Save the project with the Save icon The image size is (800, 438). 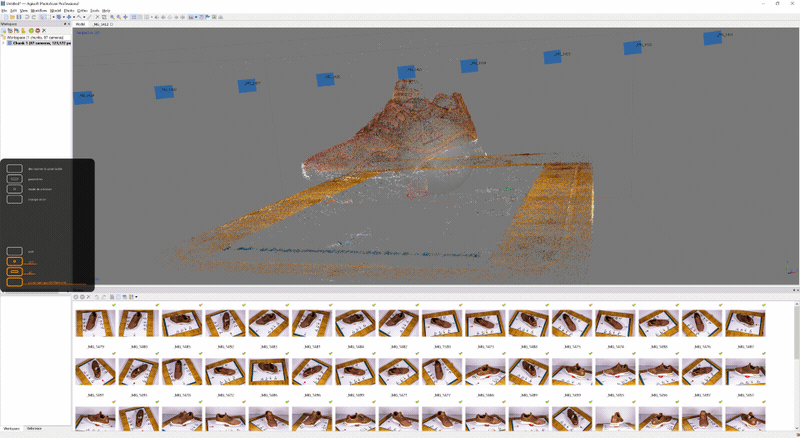(19, 17)
